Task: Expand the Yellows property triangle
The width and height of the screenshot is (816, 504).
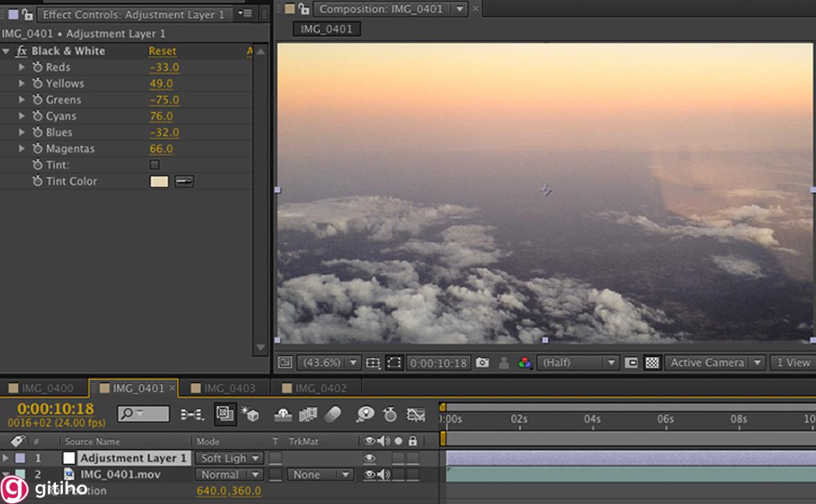Action: coord(21,84)
